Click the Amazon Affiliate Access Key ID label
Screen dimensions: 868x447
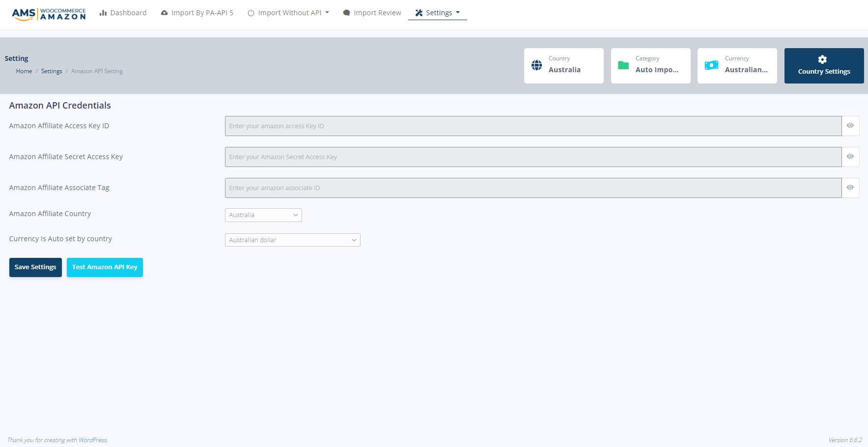59,126
